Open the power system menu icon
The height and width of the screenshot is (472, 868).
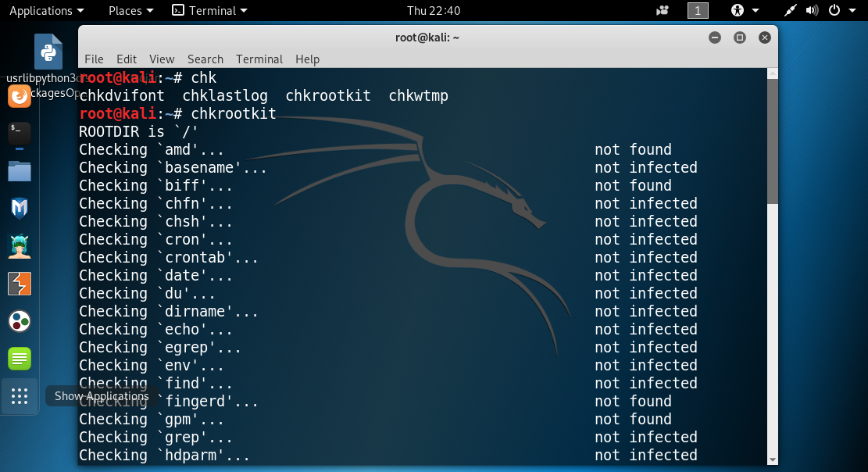(x=834, y=10)
